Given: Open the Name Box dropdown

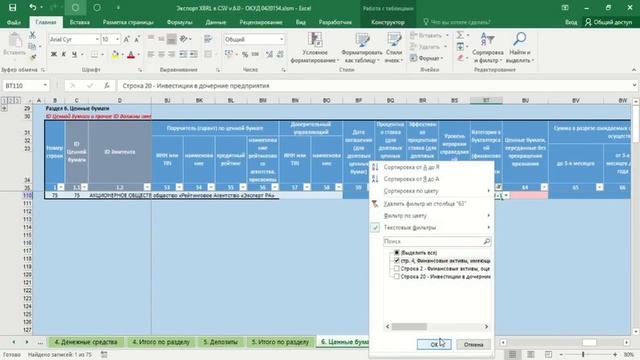Looking at the screenshot, I should pos(45,85).
